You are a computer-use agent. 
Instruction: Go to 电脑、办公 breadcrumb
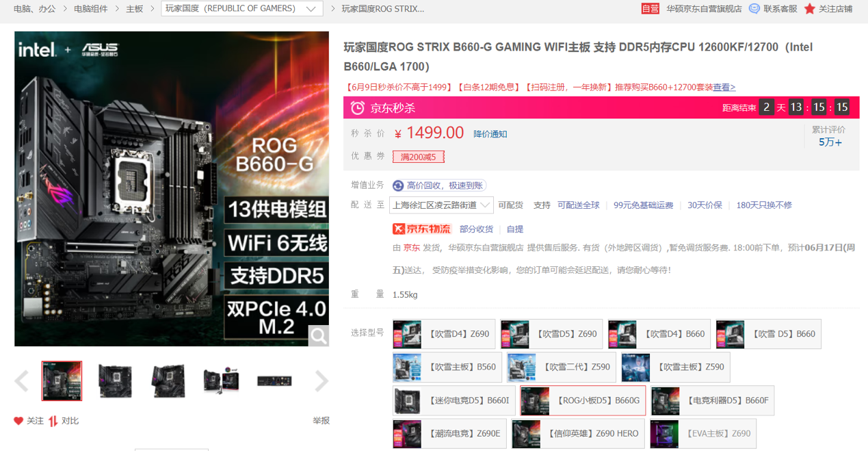[34, 9]
